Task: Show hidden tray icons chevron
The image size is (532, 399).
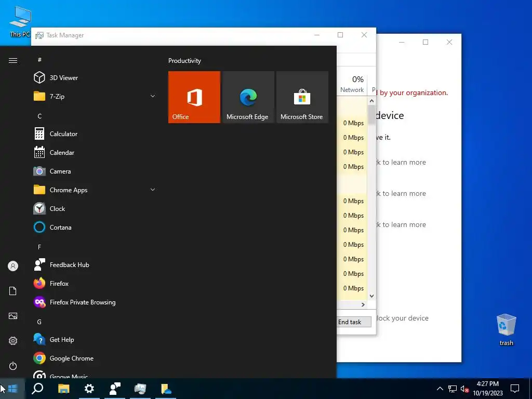Action: pos(440,389)
